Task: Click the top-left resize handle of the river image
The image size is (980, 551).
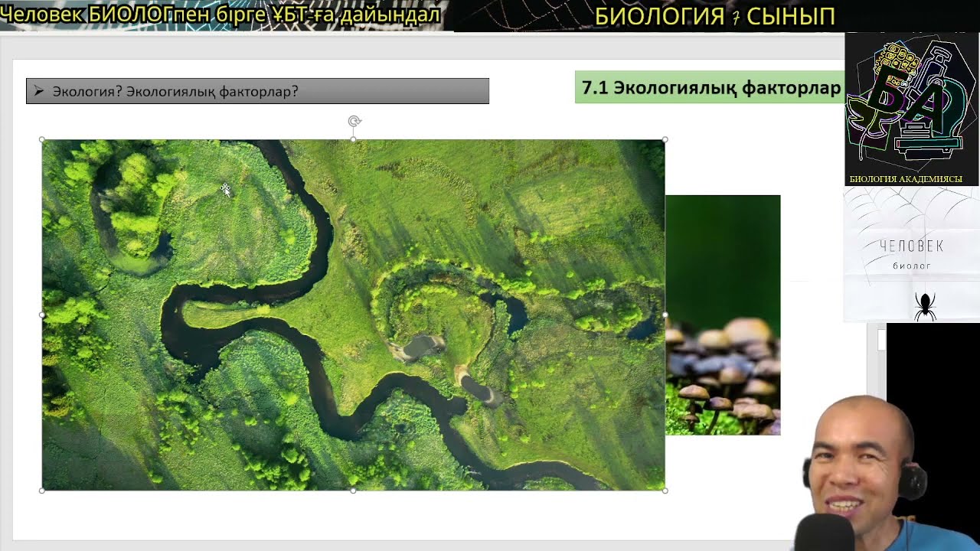Action: point(42,140)
